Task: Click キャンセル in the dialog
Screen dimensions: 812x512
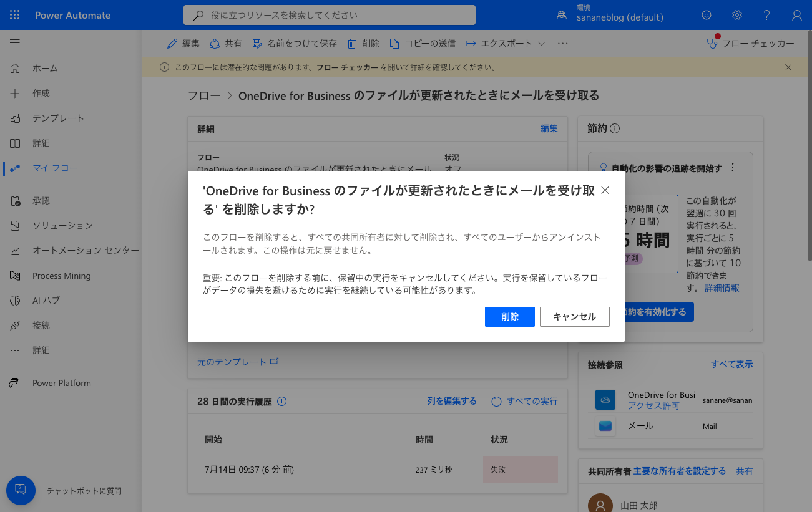Action: 575,317
